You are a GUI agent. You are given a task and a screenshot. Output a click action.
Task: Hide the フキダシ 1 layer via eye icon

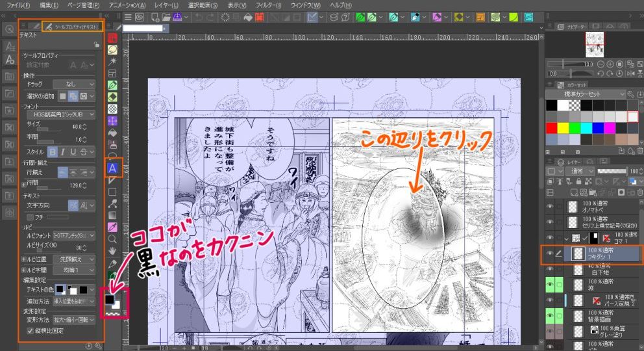click(550, 253)
